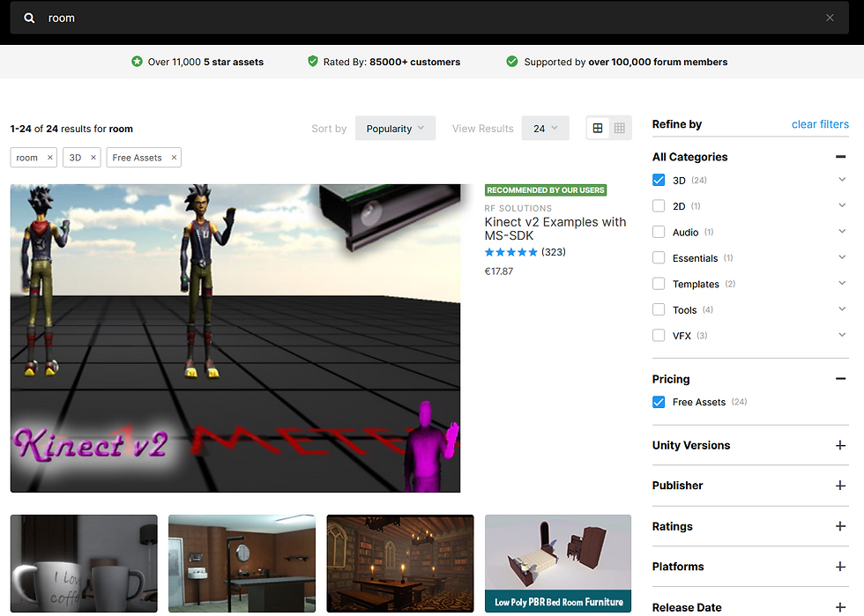Check the Templates category checkbox
The image size is (864, 616).
tap(659, 284)
